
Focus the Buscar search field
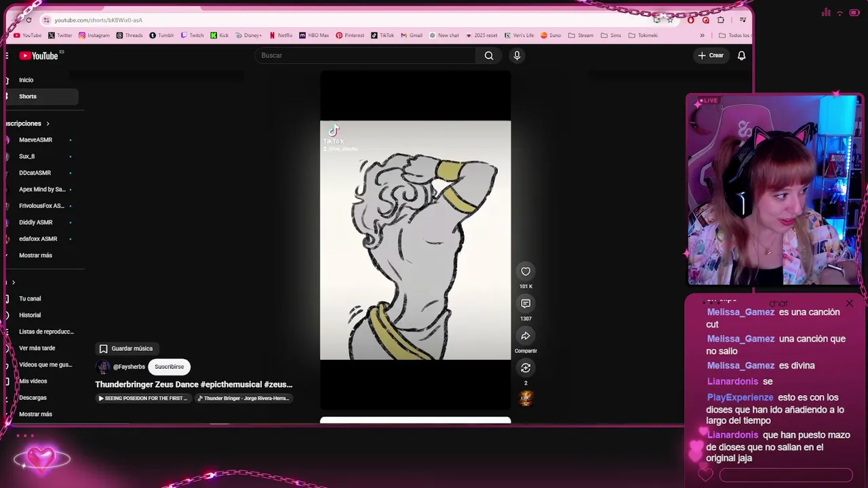point(366,56)
